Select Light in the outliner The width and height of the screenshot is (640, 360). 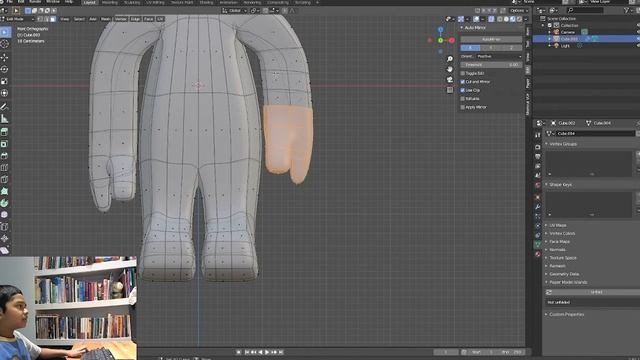point(565,46)
